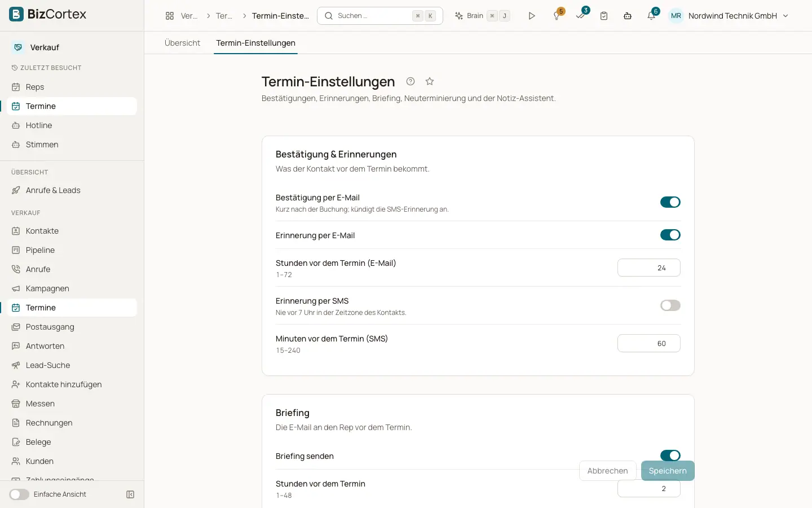Switch to the Übersicht tab
Screen dimensions: 812x508
click(x=182, y=43)
